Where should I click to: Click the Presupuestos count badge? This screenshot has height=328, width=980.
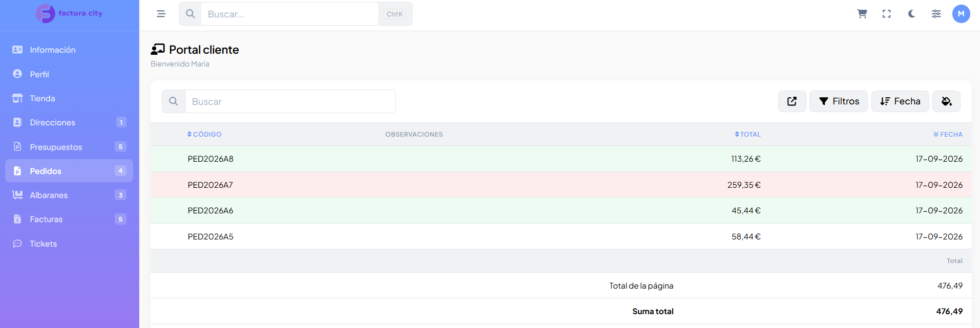pos(120,147)
